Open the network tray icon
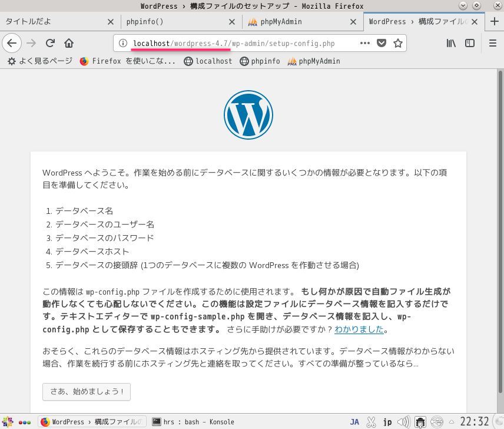 (x=437, y=422)
